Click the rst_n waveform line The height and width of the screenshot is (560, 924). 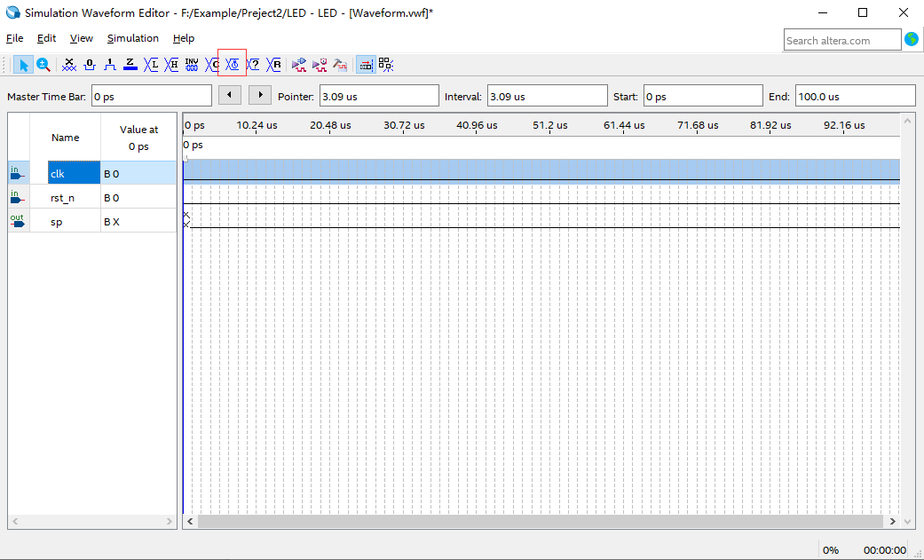point(541,203)
